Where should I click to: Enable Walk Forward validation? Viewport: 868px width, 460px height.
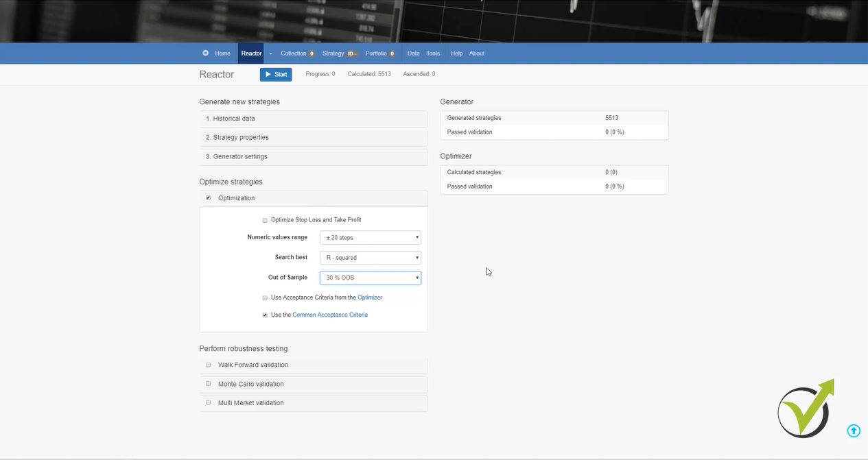208,365
